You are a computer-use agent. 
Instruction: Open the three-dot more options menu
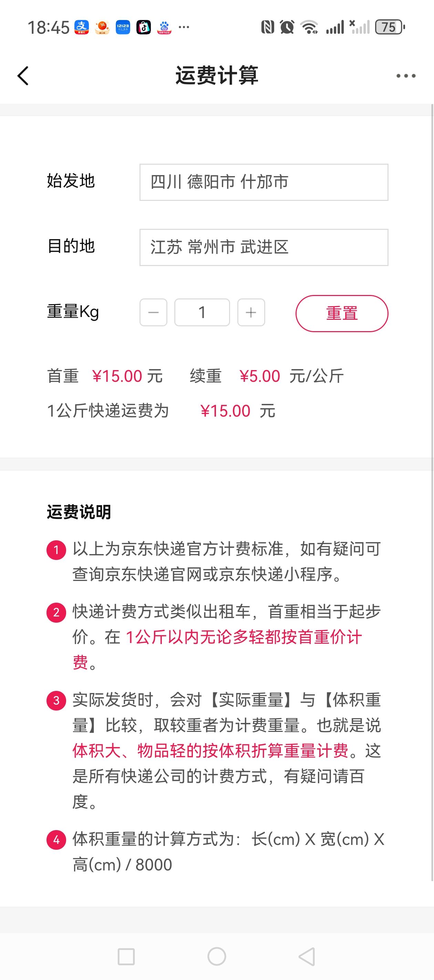pos(405,76)
